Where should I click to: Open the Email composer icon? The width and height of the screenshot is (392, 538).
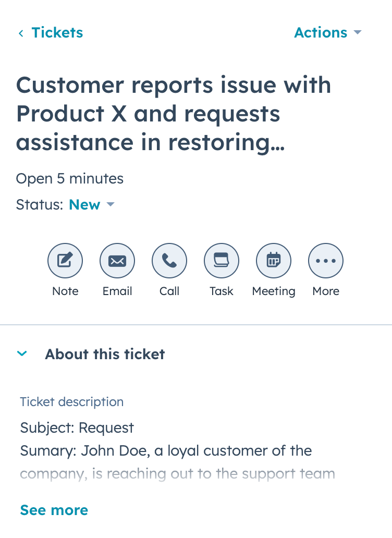point(117,261)
